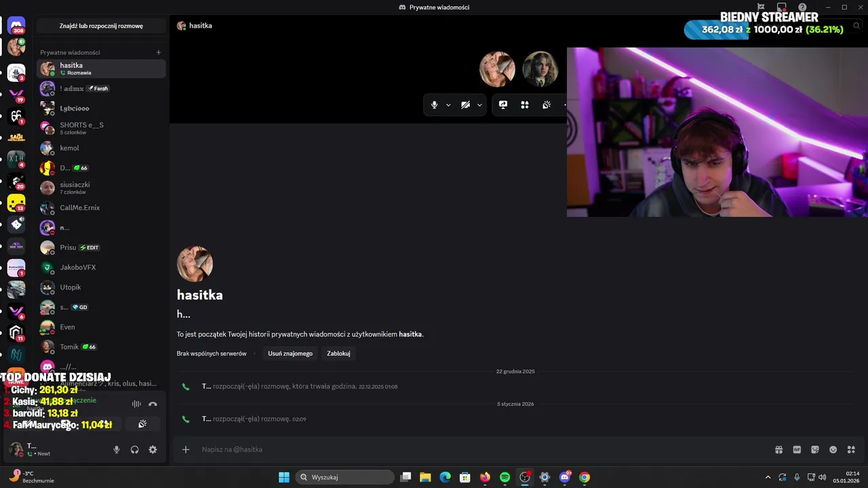Click 'Brak wspólnych serwerów' text

coord(212,353)
